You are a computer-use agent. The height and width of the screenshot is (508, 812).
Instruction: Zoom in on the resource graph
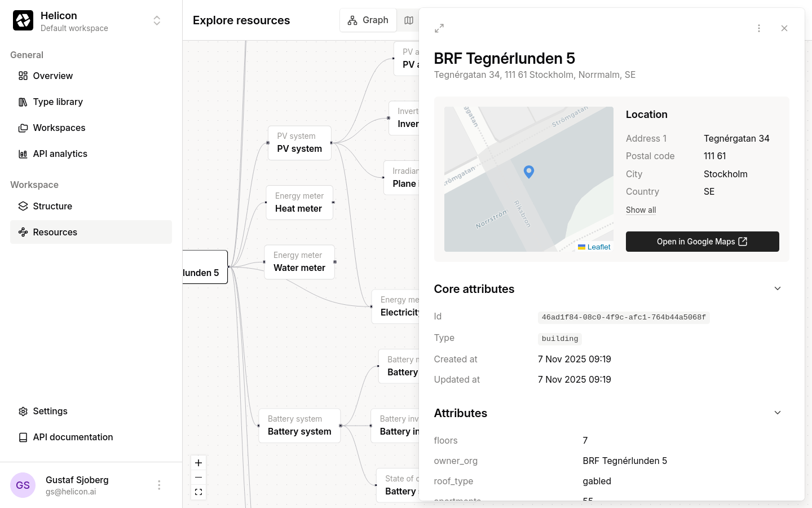tap(198, 463)
